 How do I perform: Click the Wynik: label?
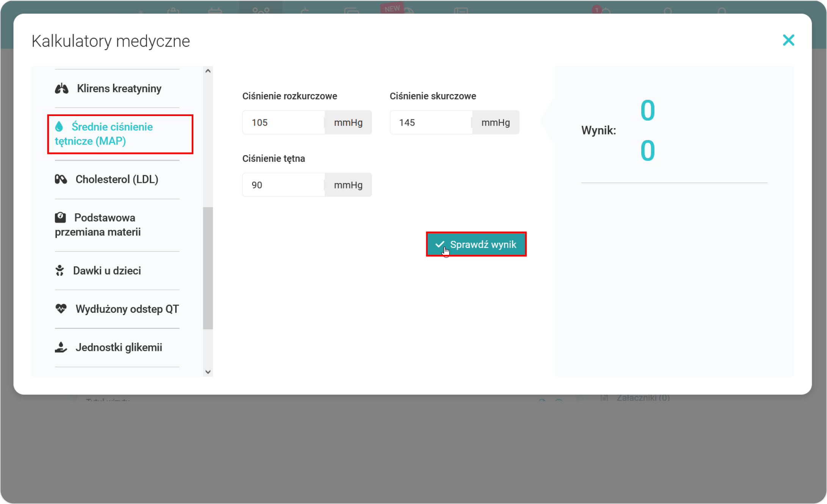[598, 130]
